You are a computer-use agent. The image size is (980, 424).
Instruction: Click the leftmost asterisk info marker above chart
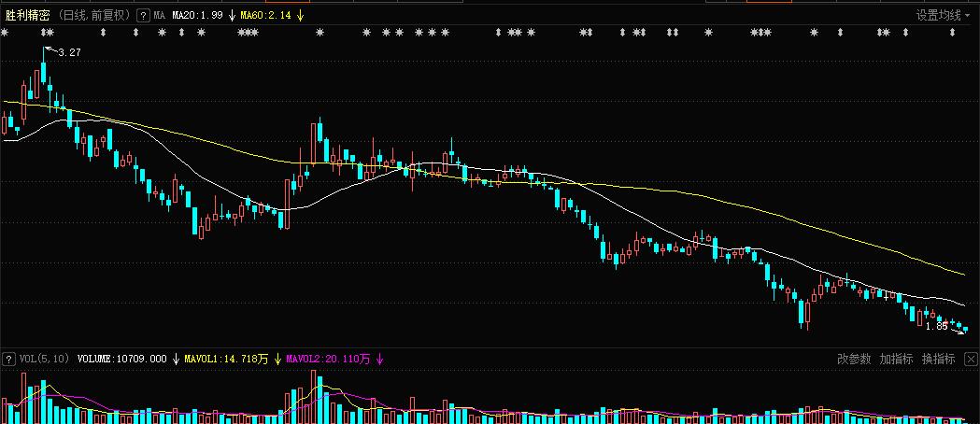5,32
